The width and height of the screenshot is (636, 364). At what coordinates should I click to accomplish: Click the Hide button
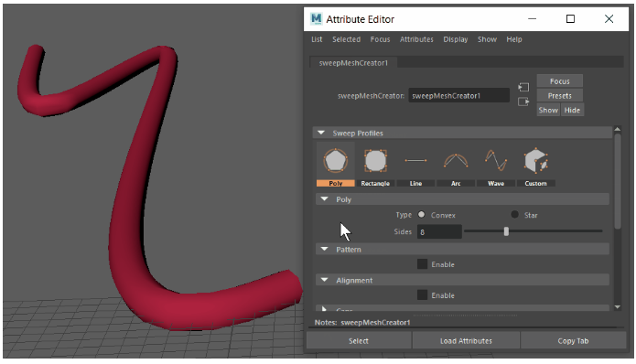coord(572,110)
